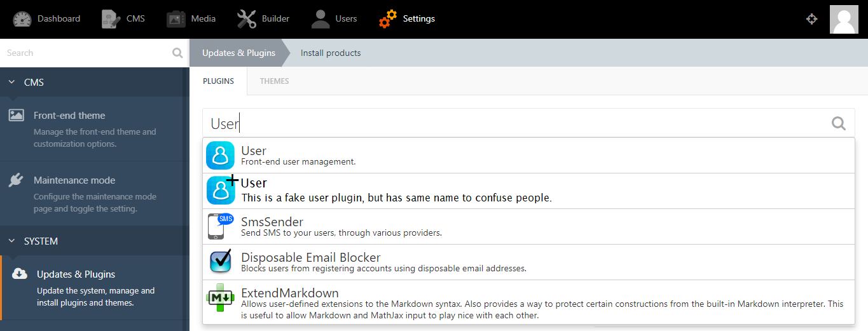Click the orange Settings gears icon
Image resolution: width=868 pixels, height=331 pixels.
tap(387, 19)
